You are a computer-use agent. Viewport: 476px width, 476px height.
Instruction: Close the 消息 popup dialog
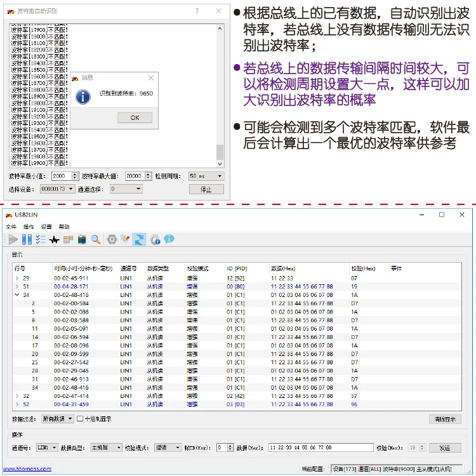tap(151, 78)
